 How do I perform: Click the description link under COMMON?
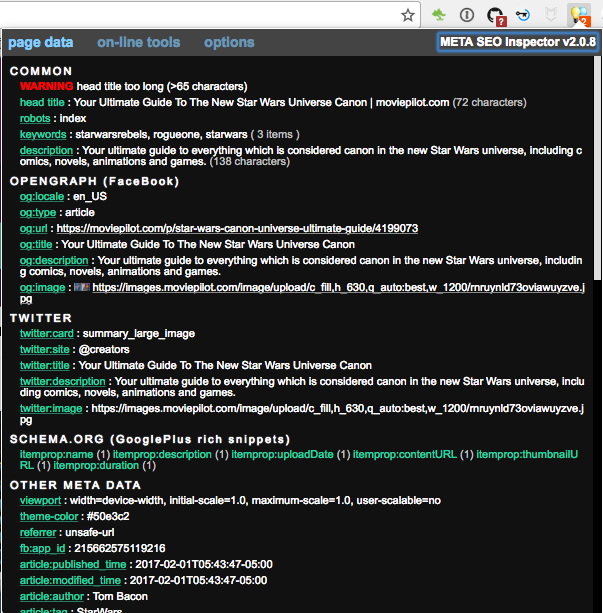pos(47,151)
